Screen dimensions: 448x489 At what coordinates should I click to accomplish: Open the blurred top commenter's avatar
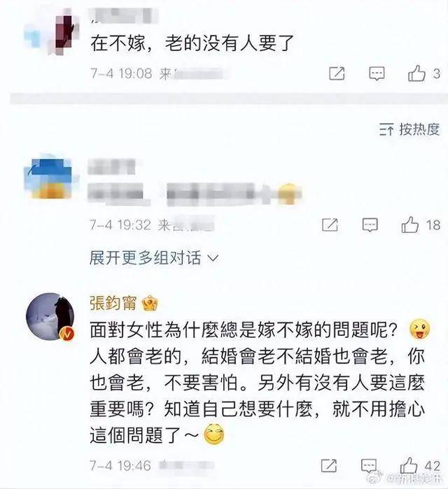point(52,31)
